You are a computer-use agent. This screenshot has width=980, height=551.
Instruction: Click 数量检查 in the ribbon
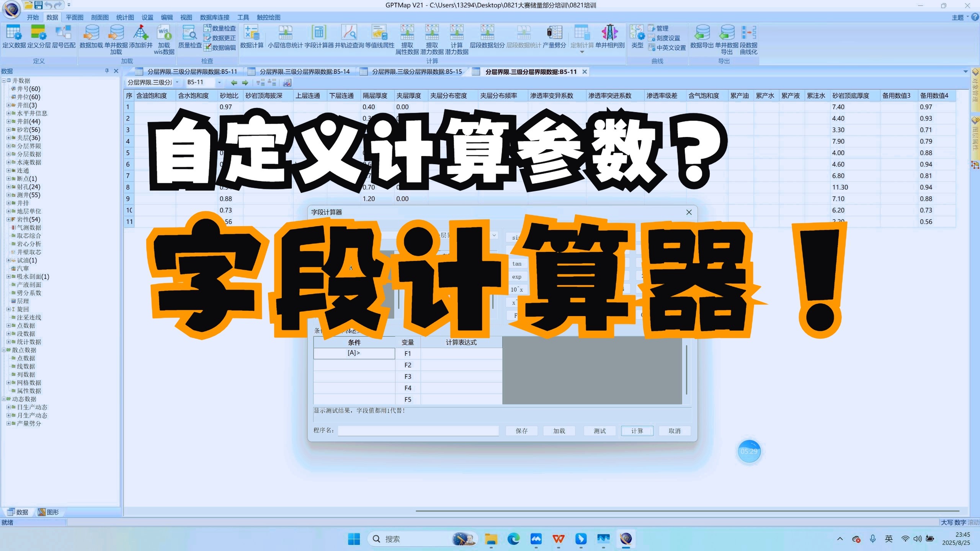220,28
